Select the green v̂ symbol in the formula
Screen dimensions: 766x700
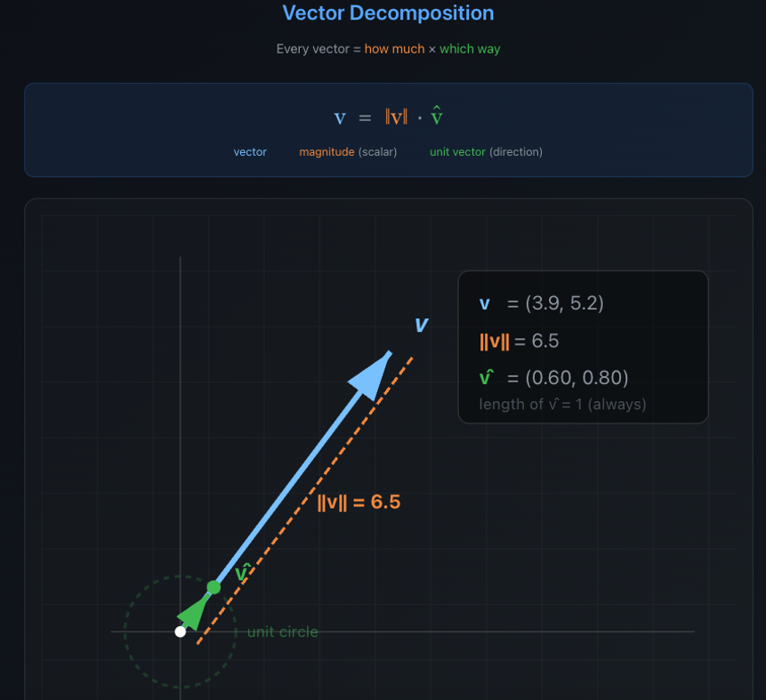[436, 117]
